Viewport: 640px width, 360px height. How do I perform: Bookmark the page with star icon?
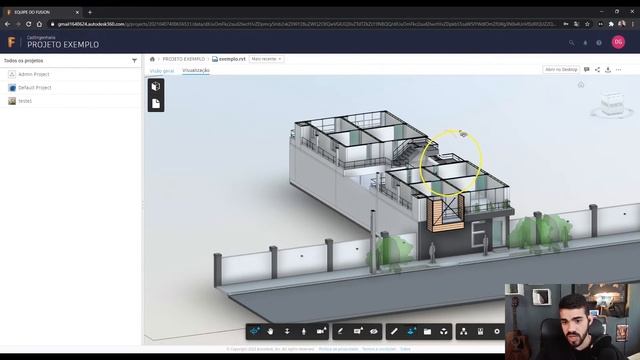click(x=587, y=24)
